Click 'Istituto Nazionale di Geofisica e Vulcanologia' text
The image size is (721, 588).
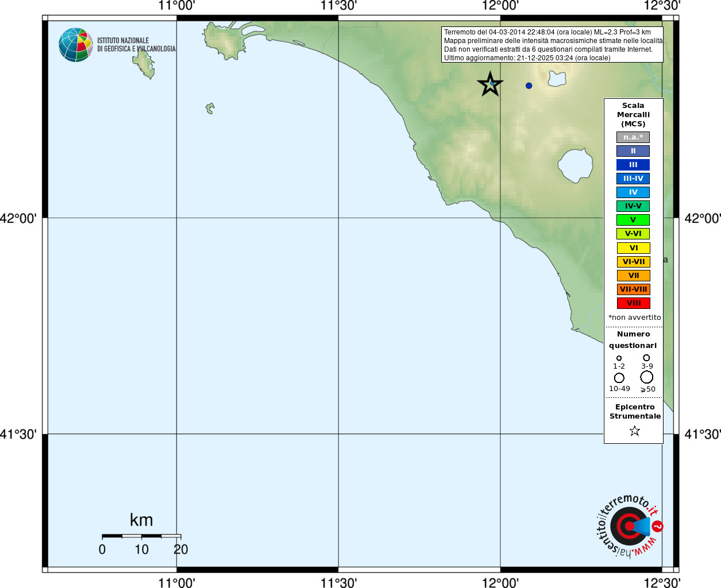136,45
